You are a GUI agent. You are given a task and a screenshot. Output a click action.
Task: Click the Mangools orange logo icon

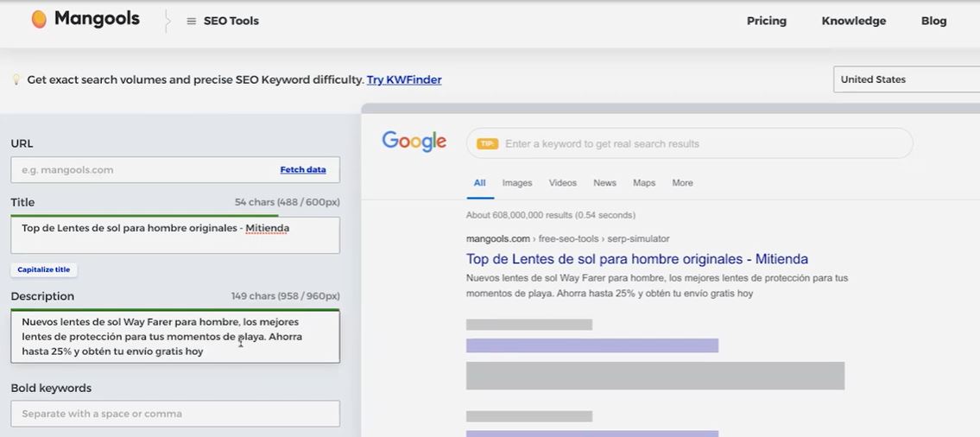tap(39, 20)
